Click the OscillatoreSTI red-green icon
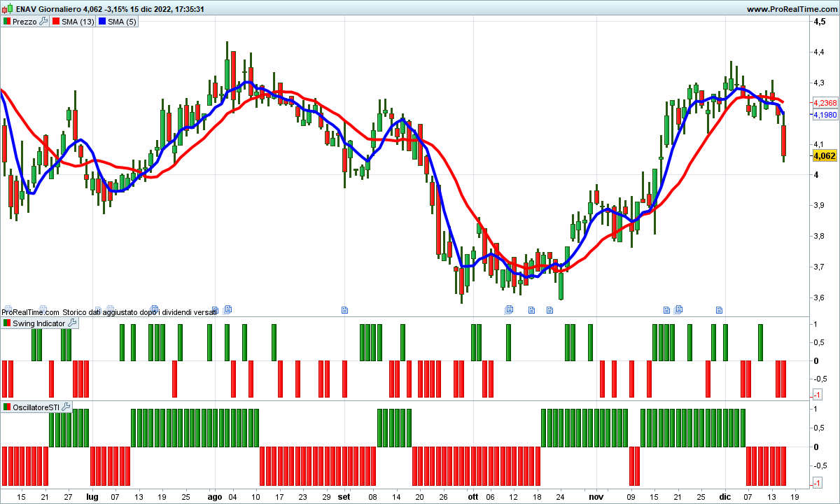 pos(7,407)
